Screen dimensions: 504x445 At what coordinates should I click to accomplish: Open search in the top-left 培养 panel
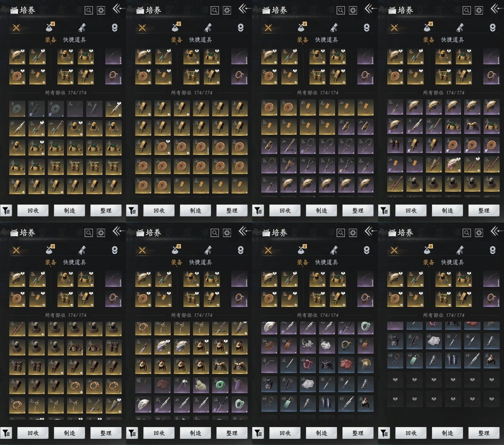(89, 11)
